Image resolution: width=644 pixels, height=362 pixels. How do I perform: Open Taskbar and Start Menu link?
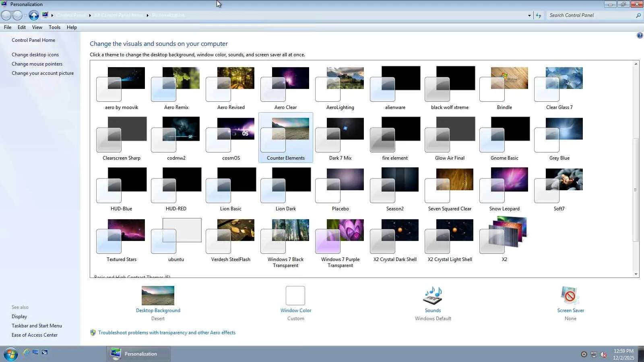click(x=37, y=326)
